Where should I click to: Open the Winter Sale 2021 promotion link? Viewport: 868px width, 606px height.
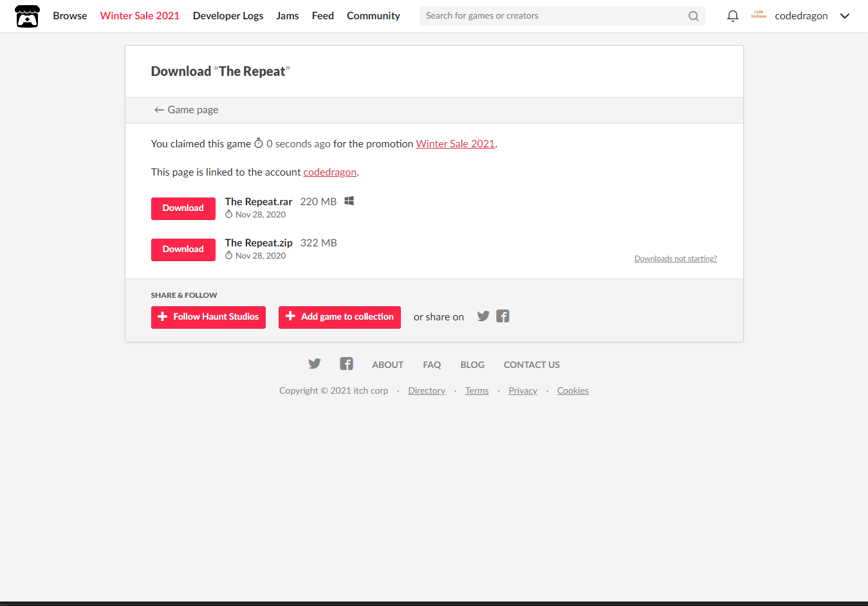(x=455, y=144)
